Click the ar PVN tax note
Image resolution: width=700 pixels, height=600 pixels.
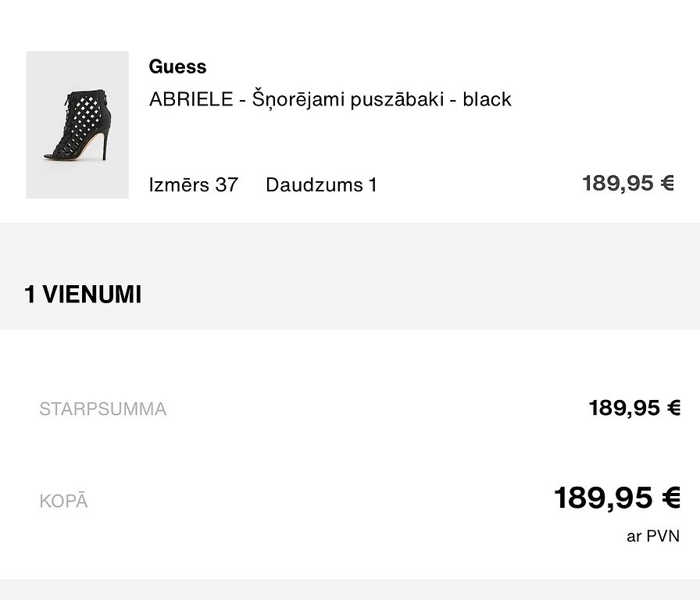pos(653,536)
